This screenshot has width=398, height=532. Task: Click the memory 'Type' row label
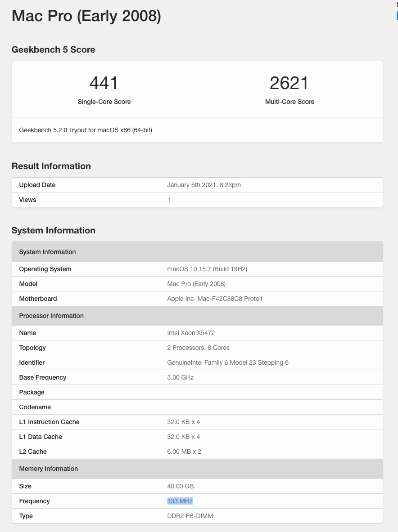[x=26, y=516]
